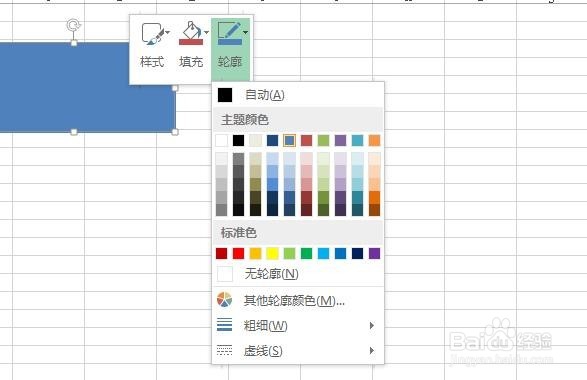Select standard blue swatch
The height and width of the screenshot is (380, 587).
[x=340, y=253]
